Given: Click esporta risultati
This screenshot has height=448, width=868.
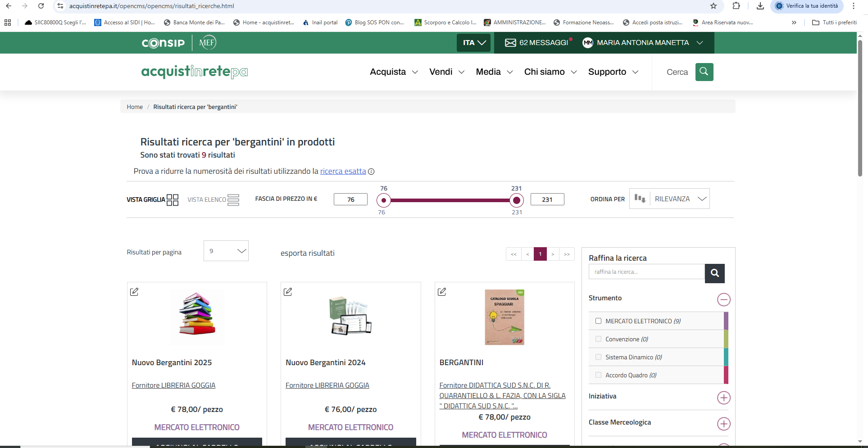Looking at the screenshot, I should 308,253.
